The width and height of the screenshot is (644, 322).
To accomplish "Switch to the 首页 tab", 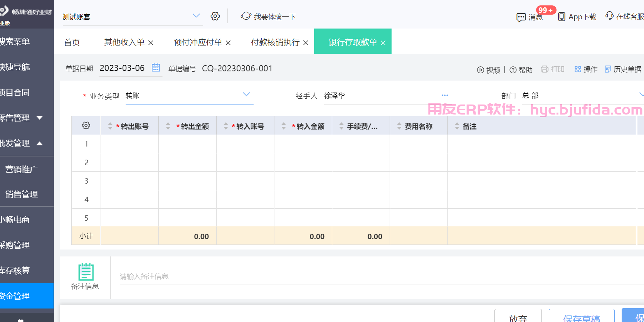I will [72, 42].
